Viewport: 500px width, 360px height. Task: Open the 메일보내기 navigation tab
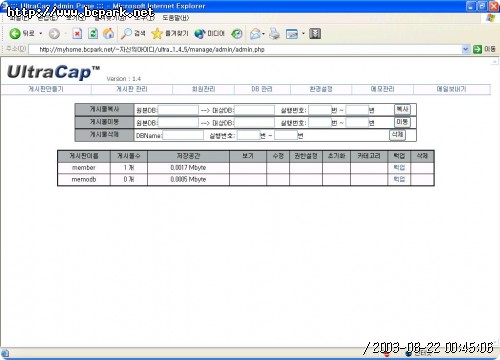pos(452,89)
